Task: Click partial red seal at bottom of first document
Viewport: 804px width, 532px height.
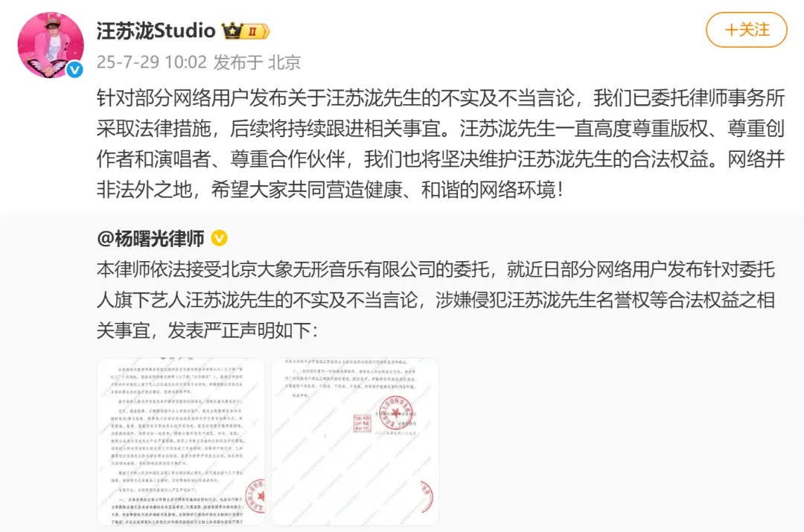Action: pos(255,495)
